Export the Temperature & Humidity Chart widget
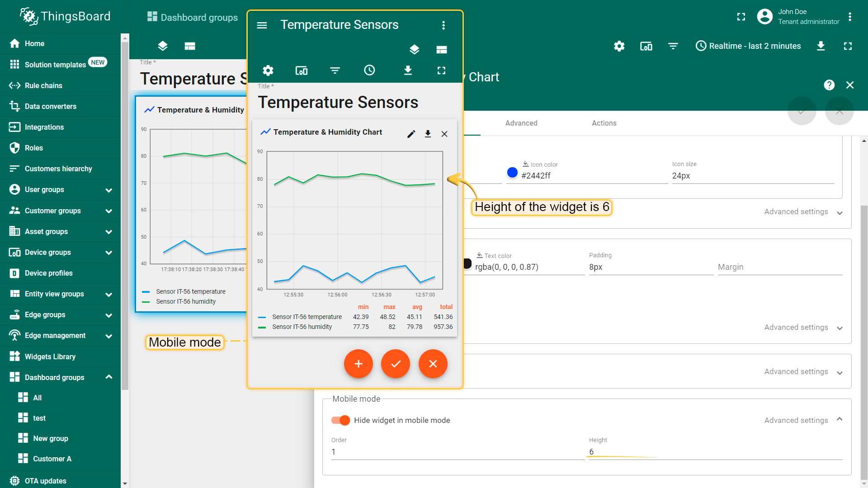This screenshot has height=488, width=868. pyautogui.click(x=428, y=134)
